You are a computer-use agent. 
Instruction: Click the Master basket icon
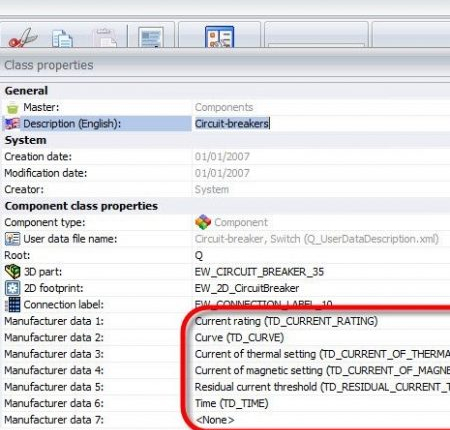12,108
